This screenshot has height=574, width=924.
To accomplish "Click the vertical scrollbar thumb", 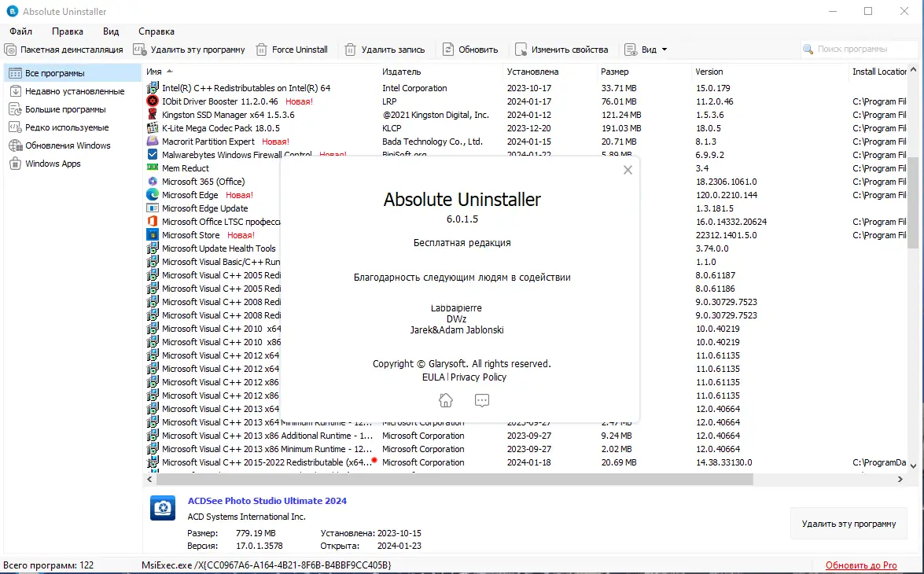I will [x=914, y=202].
